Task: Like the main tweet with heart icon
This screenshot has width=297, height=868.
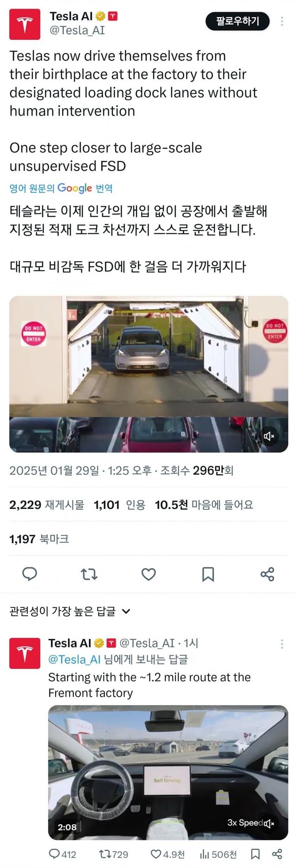Action: [148, 574]
